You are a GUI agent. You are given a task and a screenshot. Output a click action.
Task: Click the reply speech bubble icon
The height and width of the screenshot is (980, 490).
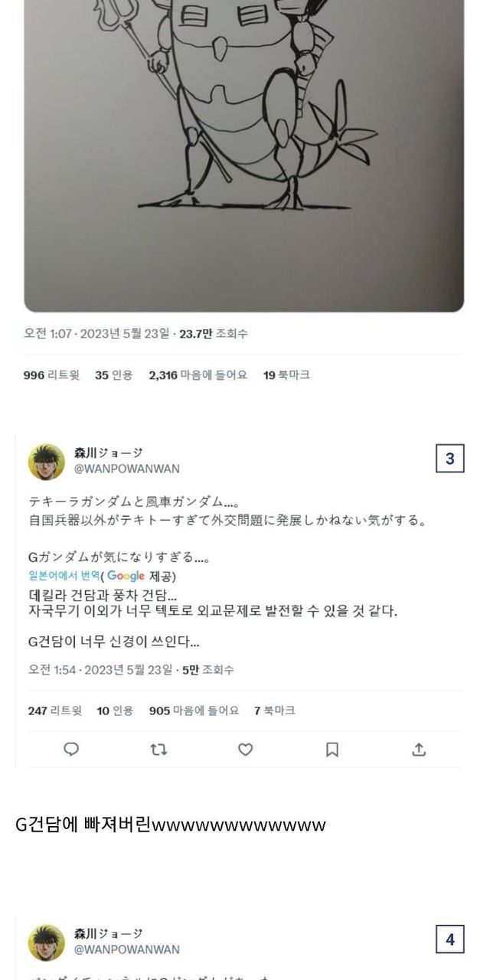coord(71,749)
